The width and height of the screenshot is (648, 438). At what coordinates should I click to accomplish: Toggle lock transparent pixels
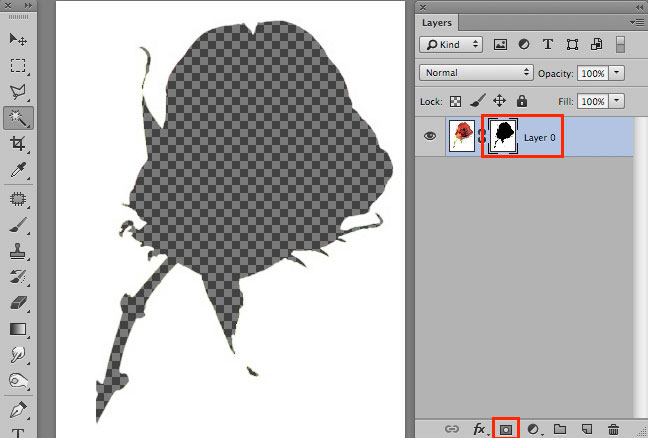(x=456, y=101)
